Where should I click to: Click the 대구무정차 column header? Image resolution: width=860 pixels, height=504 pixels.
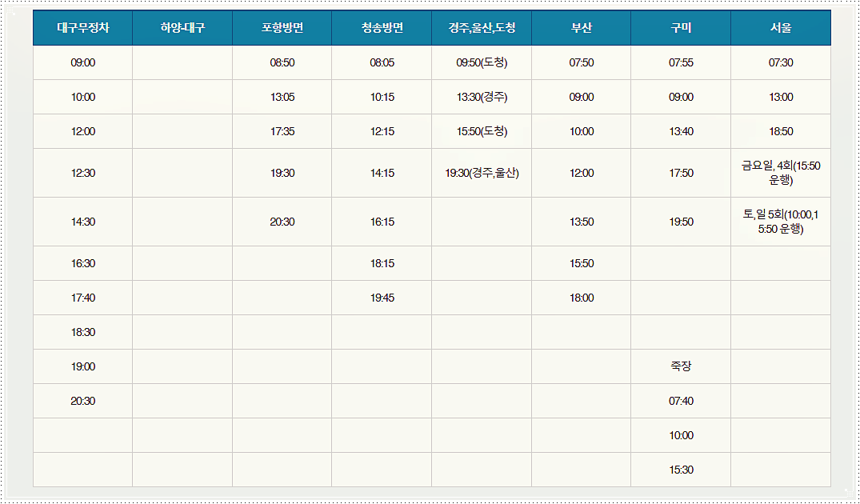83,28
